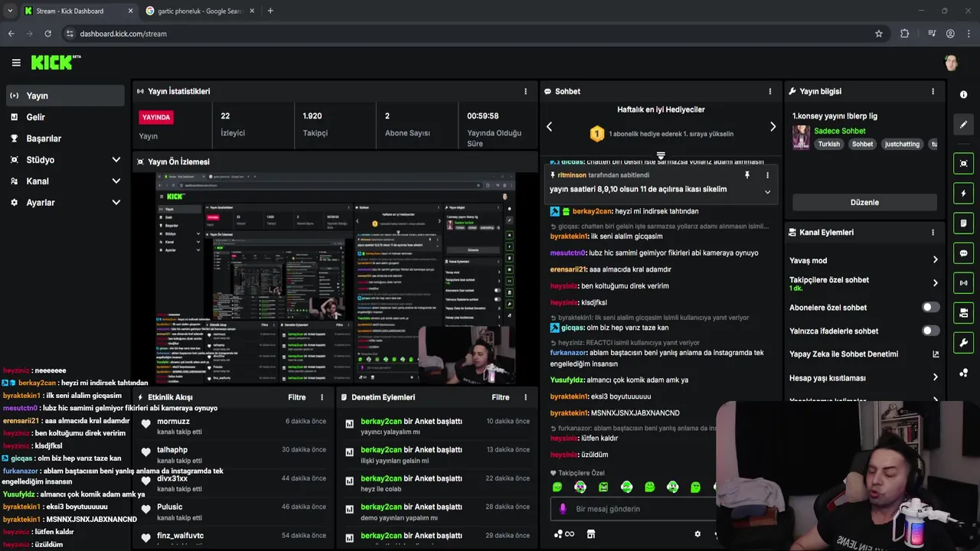Click the purple microphone icon in message box
The image size is (980, 551).
[x=563, y=509]
